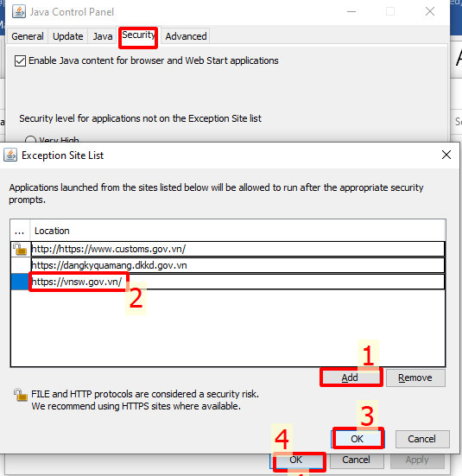This screenshot has height=476, width=462.
Task: Close the Java Control Panel window
Action: coord(430,12)
